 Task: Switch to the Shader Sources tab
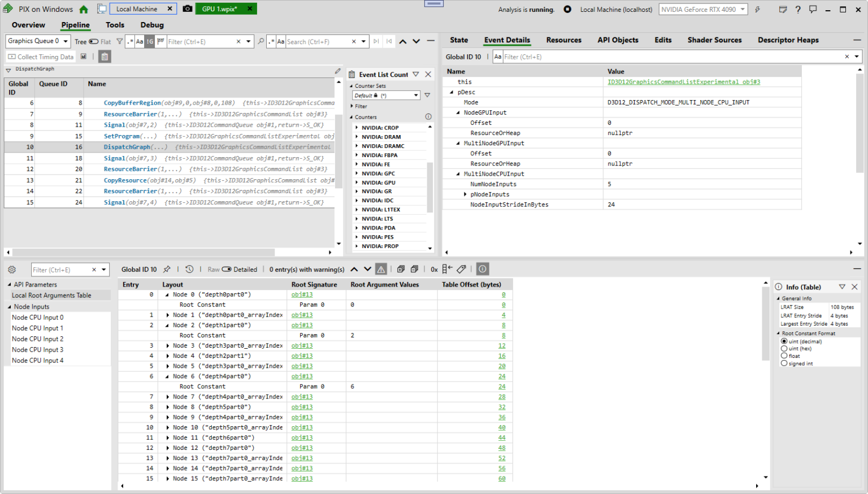714,40
